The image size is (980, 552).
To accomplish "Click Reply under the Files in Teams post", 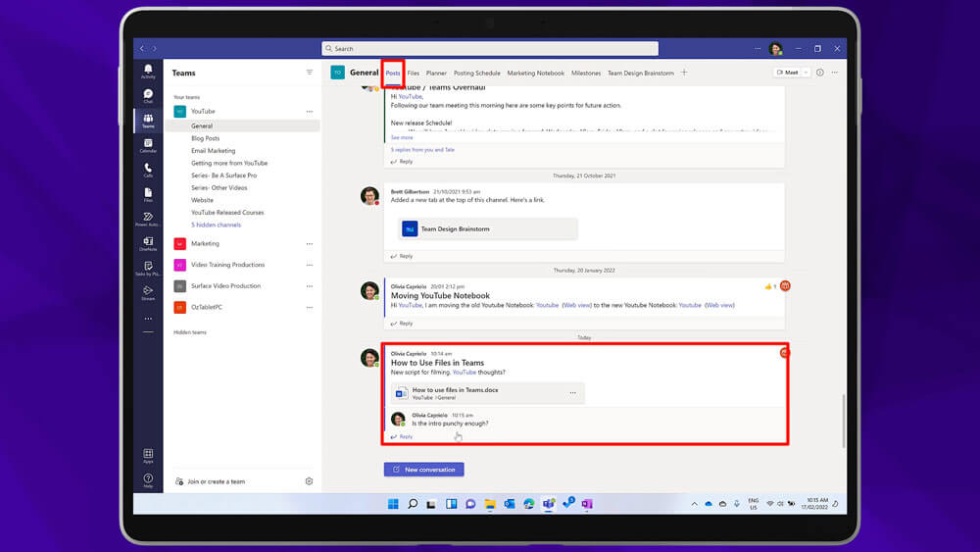I will (x=405, y=436).
